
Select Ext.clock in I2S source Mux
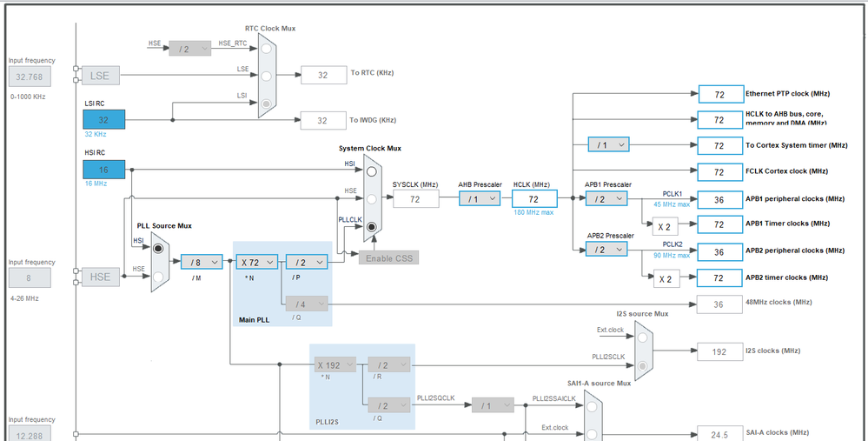pyautogui.click(x=641, y=337)
